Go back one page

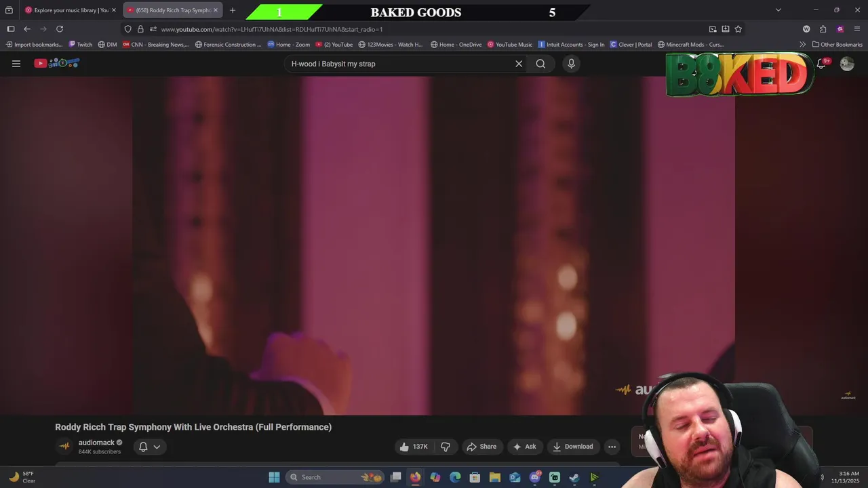click(x=27, y=29)
